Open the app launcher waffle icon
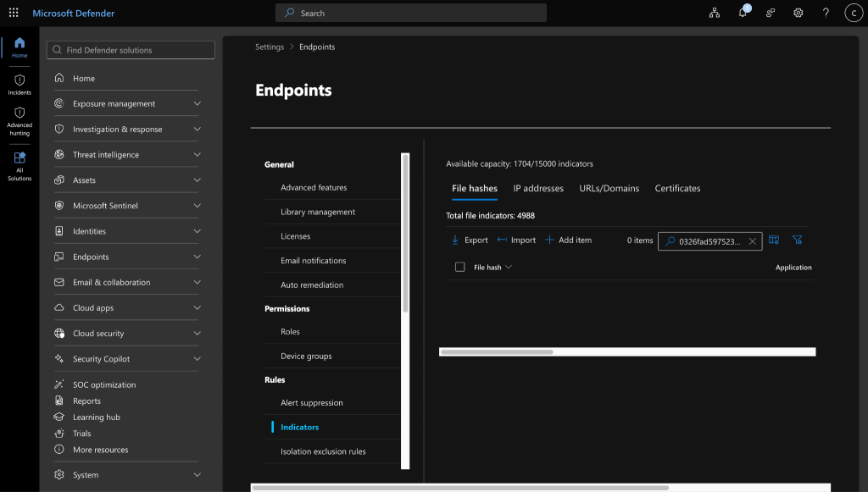868x492 pixels. tap(14, 13)
